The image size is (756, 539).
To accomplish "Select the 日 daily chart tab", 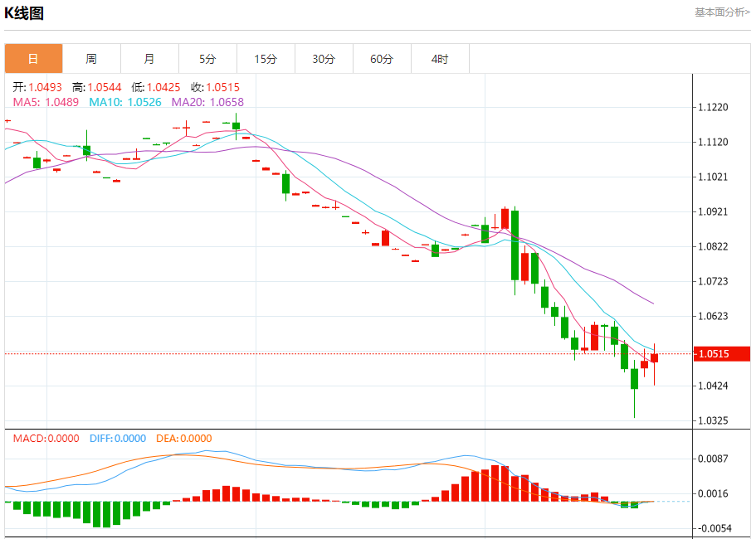I will pos(33,59).
